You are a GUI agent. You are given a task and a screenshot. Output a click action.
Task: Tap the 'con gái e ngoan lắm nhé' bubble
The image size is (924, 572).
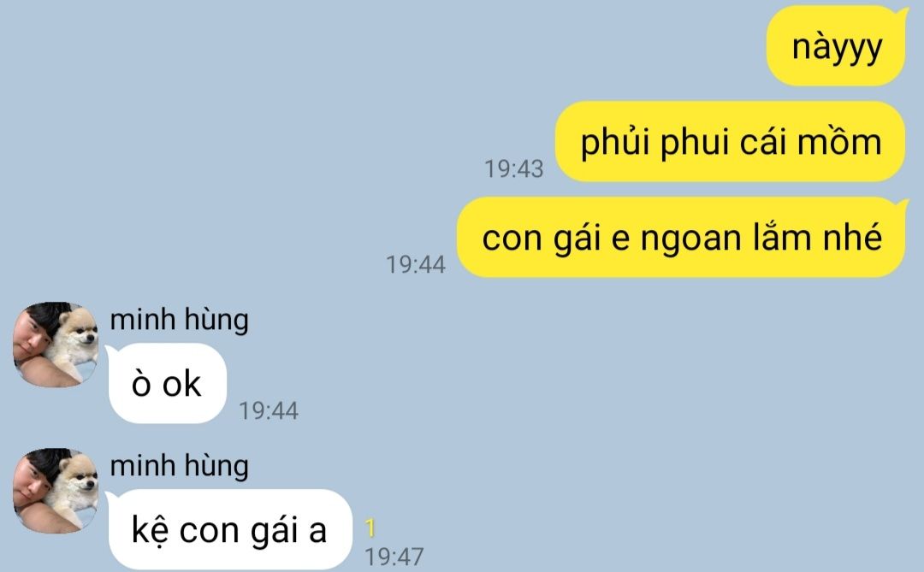pos(682,237)
